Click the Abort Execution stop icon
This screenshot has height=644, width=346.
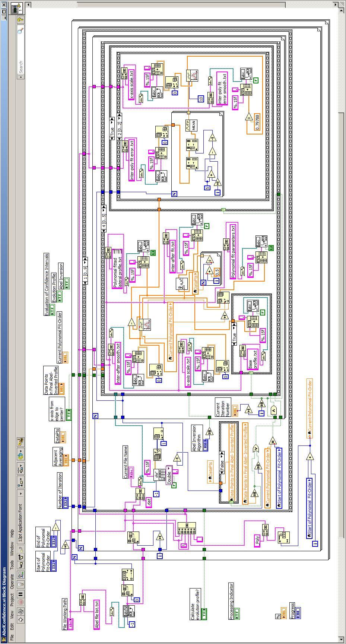[20, 602]
